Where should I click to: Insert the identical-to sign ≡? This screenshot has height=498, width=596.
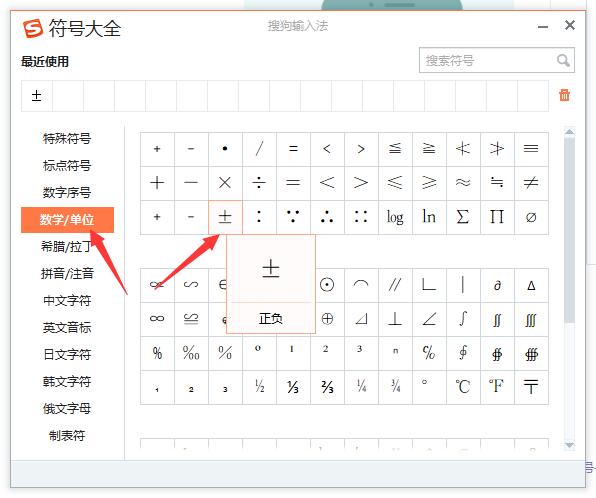[x=531, y=149]
